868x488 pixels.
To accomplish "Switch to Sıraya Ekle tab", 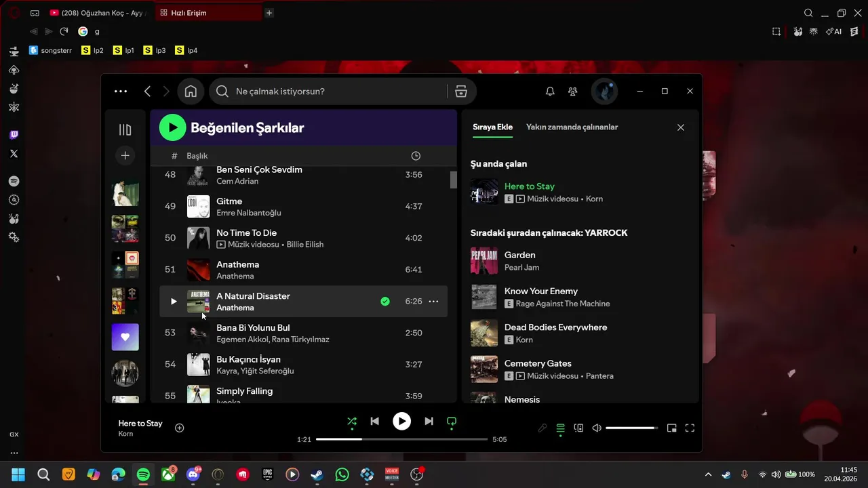I will (492, 127).
